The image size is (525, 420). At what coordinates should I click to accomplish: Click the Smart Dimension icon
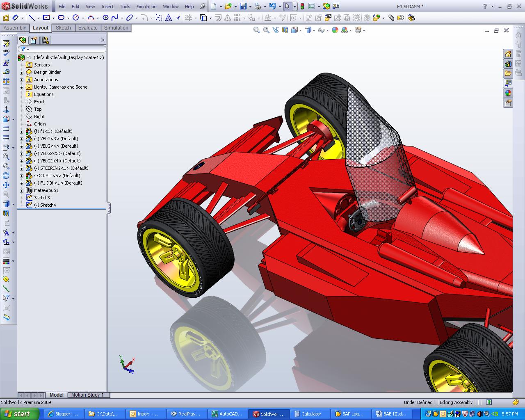tap(15, 18)
